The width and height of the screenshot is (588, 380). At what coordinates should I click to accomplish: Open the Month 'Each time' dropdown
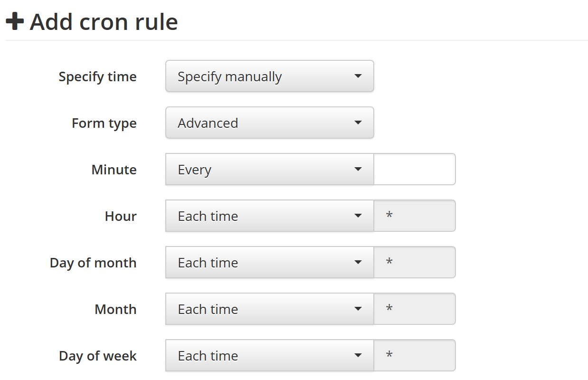click(x=270, y=309)
